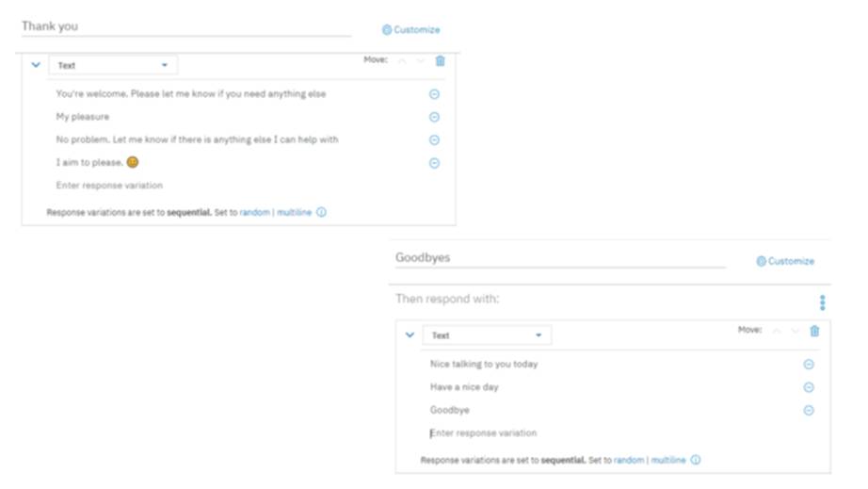Open the Text response type dropdown in Thank you
Viewport: 868px width, 489px height.
pos(113,66)
